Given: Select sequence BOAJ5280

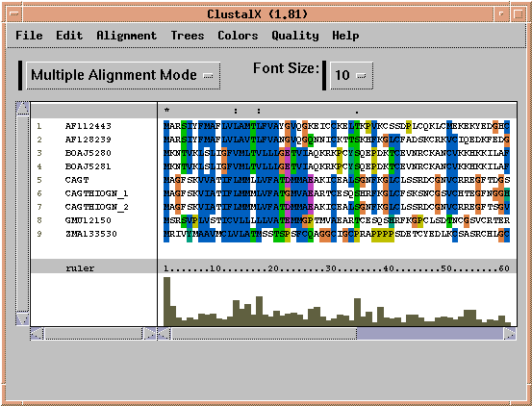Looking at the screenshot, I should click(x=89, y=153).
